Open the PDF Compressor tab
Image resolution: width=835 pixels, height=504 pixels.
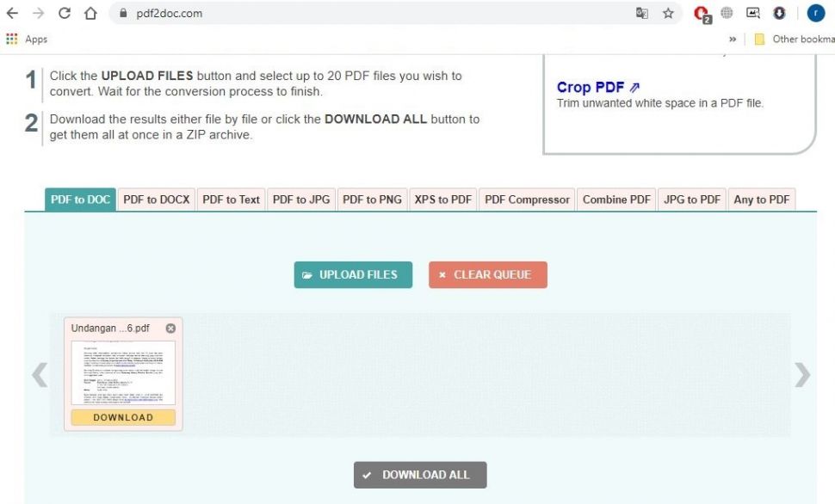pyautogui.click(x=527, y=200)
